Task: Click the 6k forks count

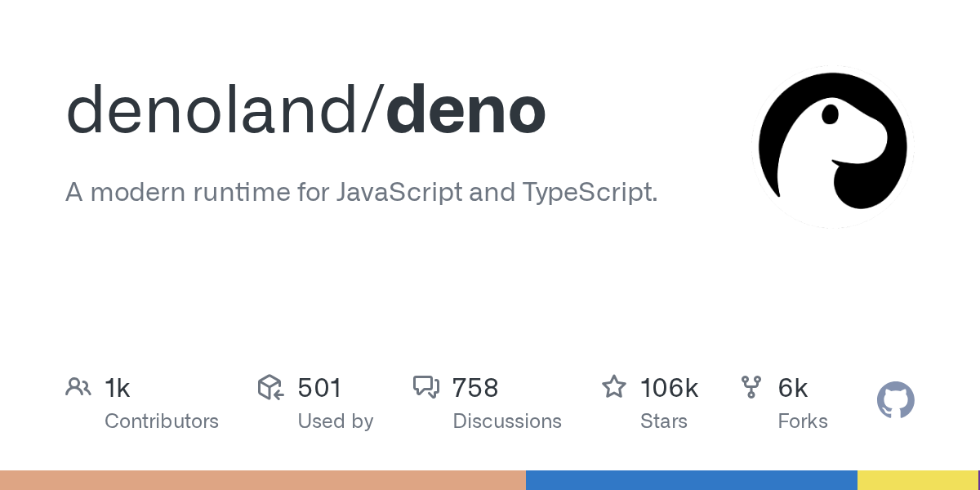Action: click(792, 388)
